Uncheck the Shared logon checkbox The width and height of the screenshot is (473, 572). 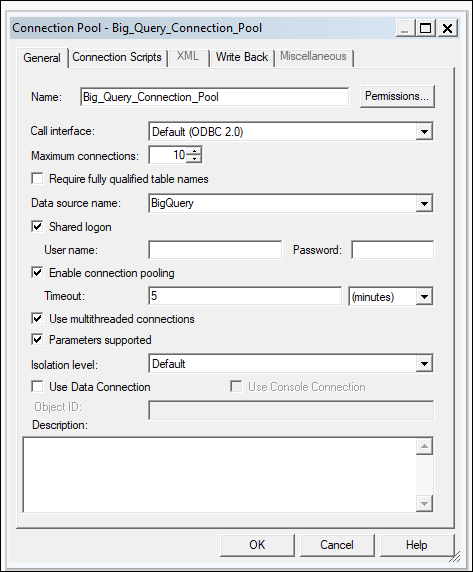point(37,227)
